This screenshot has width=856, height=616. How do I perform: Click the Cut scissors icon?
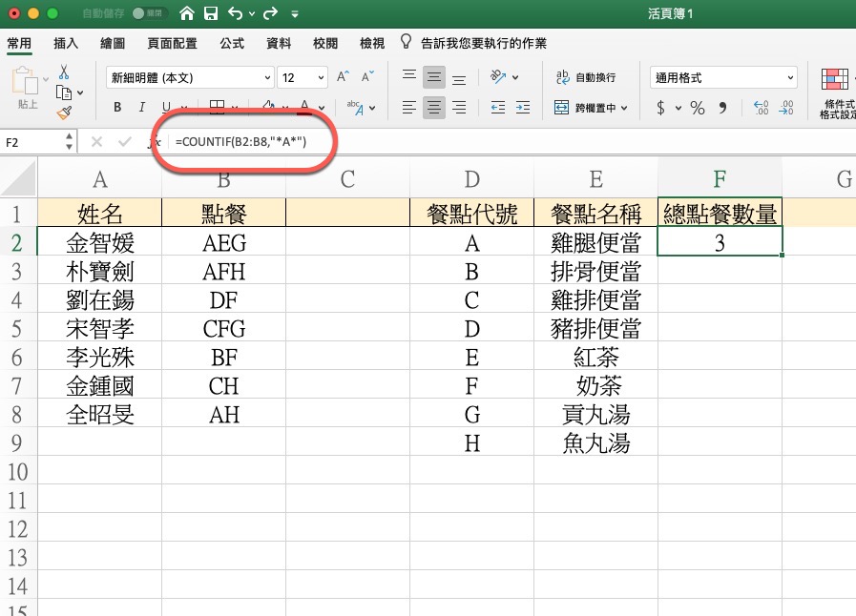[x=64, y=72]
